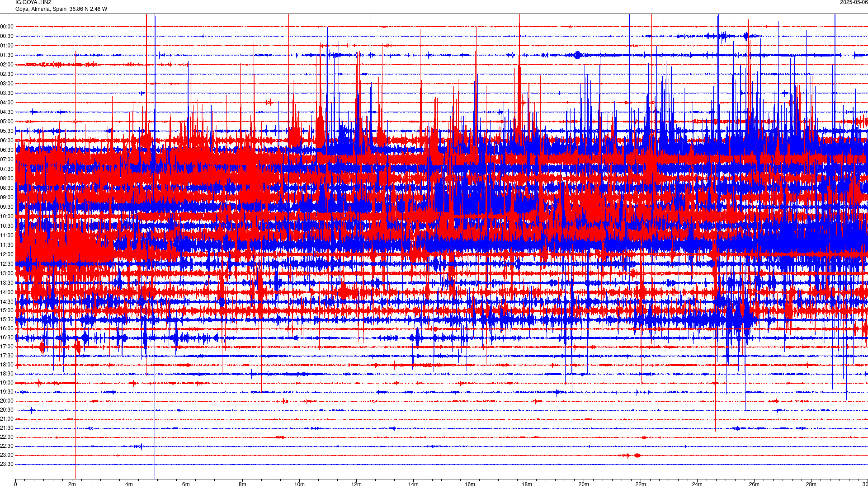Click the 04:30 time row label
This screenshot has height=488, width=868.
(7, 112)
